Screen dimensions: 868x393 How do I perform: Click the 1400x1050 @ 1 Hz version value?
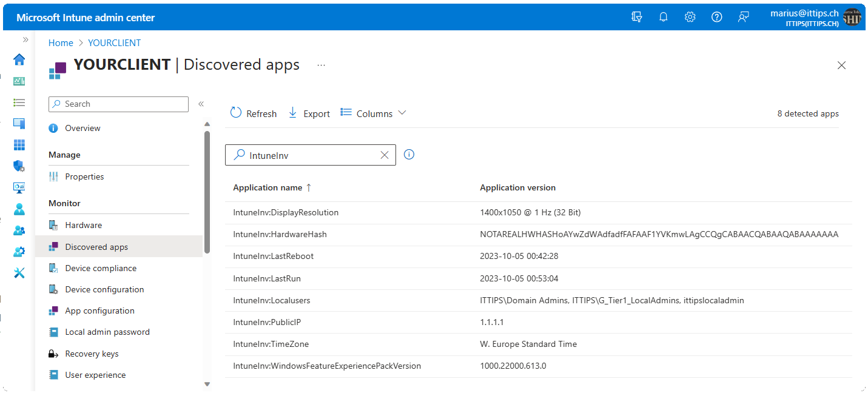pyautogui.click(x=531, y=213)
